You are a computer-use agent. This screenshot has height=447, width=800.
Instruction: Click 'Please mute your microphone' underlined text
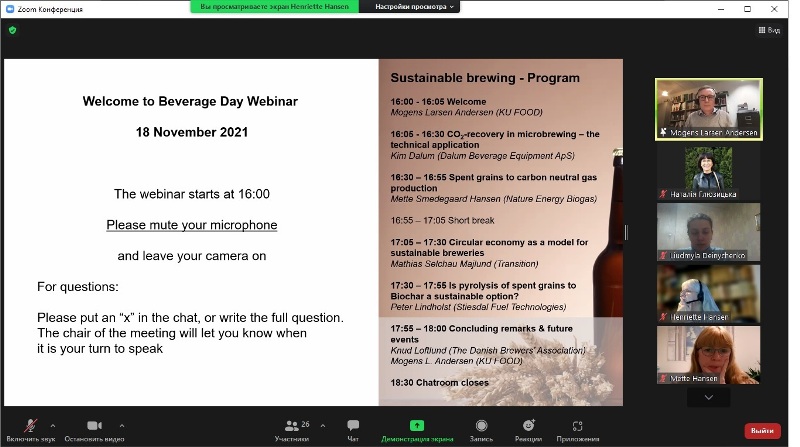point(192,225)
